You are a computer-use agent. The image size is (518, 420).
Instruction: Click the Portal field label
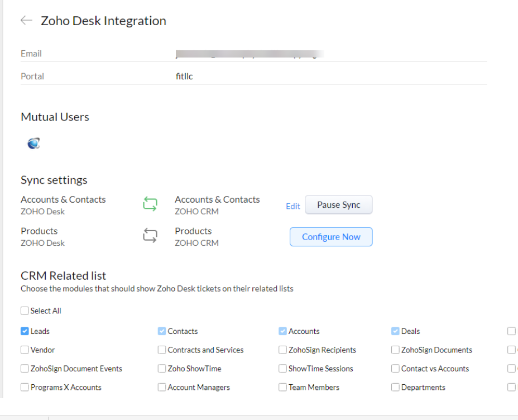tap(32, 77)
